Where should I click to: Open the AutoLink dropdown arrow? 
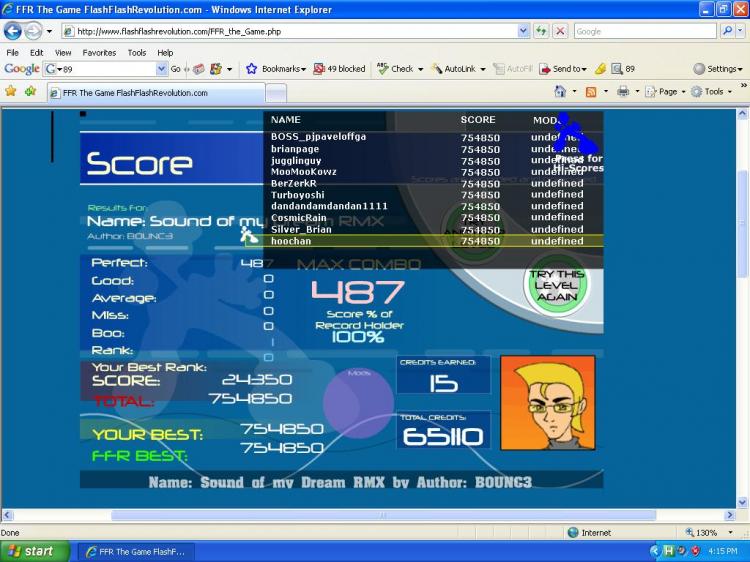[483, 69]
